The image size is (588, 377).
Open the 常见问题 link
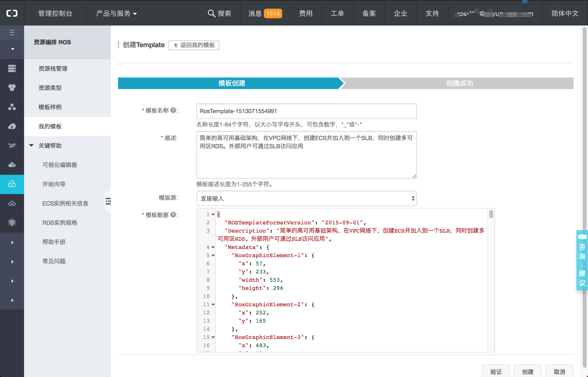click(54, 261)
